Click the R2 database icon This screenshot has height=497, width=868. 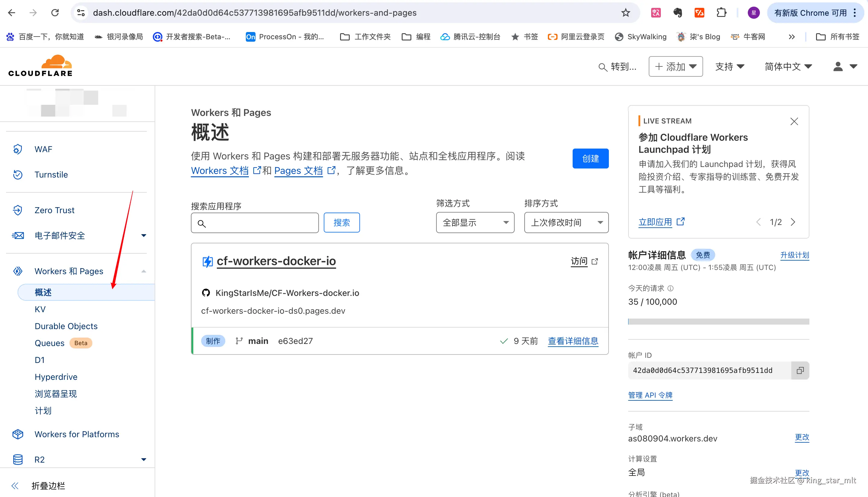click(x=18, y=460)
